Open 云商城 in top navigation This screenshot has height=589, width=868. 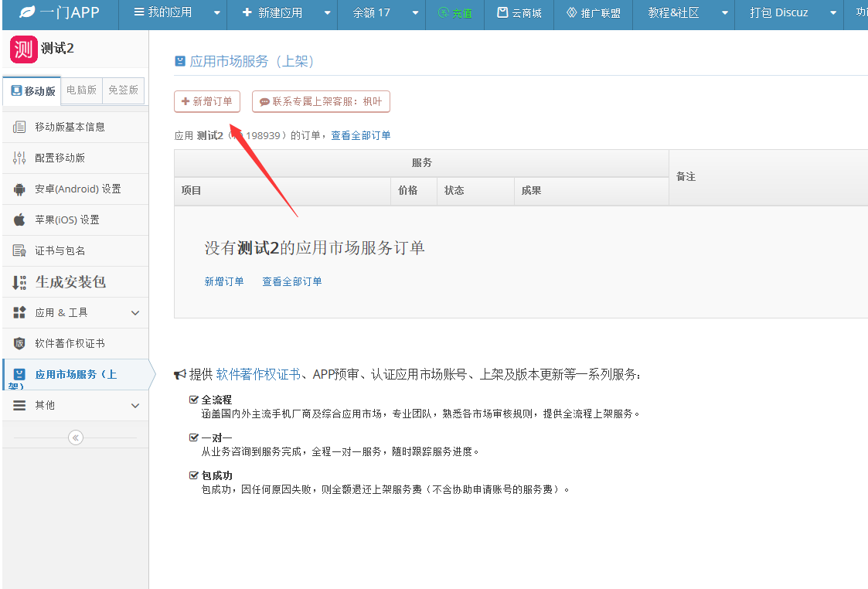pyautogui.click(x=519, y=12)
